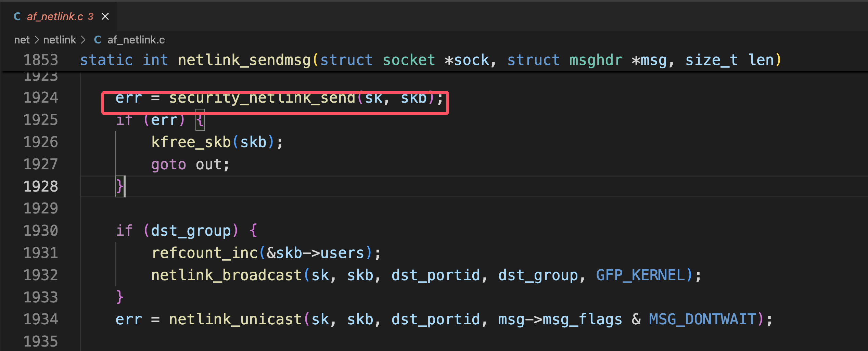Place cursor on the netlink_unicast call
868x351 pixels.
[x=235, y=320]
